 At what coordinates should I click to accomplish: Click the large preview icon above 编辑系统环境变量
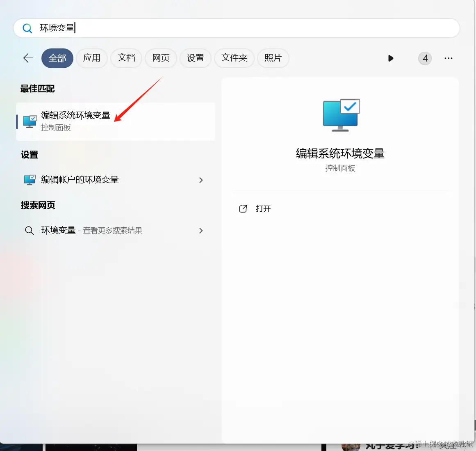[x=340, y=115]
